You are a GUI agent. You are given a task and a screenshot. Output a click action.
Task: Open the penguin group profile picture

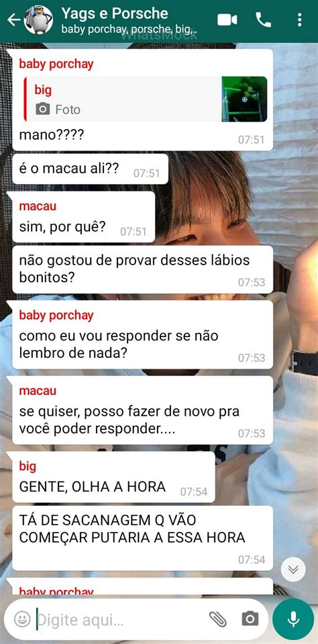[x=38, y=19]
